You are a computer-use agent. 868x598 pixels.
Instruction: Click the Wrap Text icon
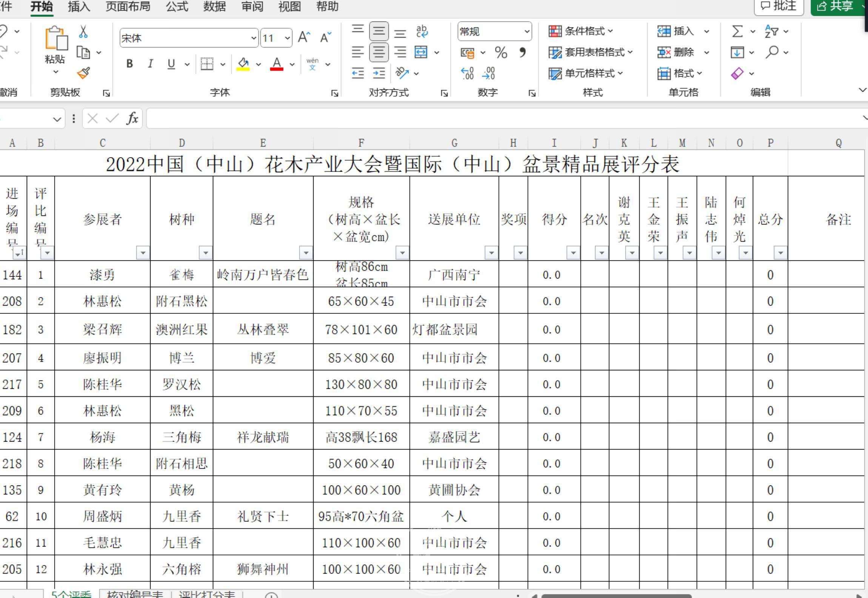coord(422,32)
